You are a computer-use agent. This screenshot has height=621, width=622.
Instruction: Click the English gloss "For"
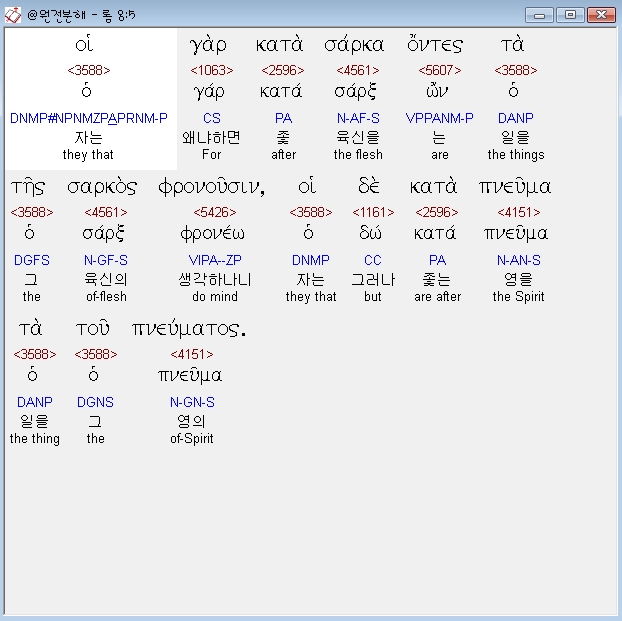[211, 155]
